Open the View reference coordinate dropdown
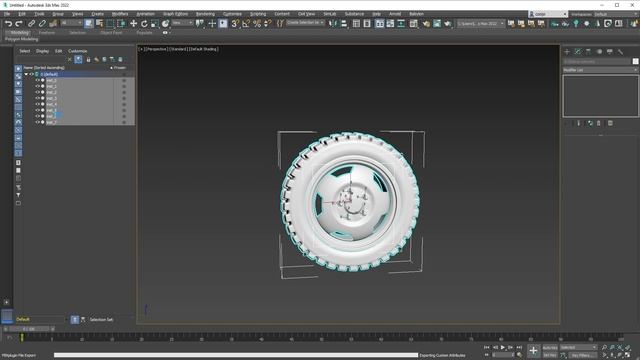Screen dimensions: 640x360 pos(182,23)
